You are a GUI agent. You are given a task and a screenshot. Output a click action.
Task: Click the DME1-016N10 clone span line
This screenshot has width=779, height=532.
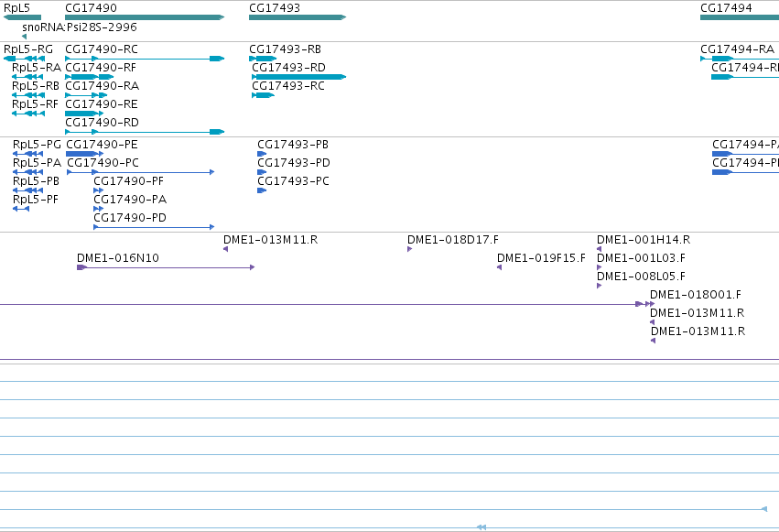[166, 267]
